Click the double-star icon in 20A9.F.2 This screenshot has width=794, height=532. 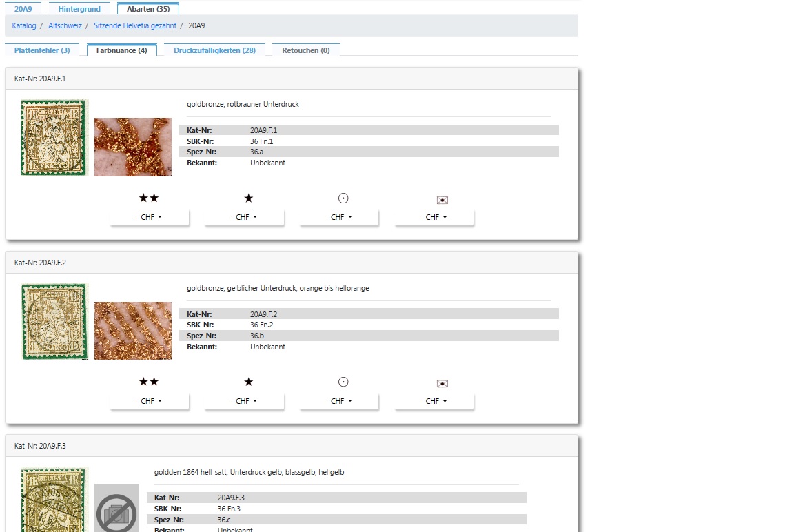149,382
